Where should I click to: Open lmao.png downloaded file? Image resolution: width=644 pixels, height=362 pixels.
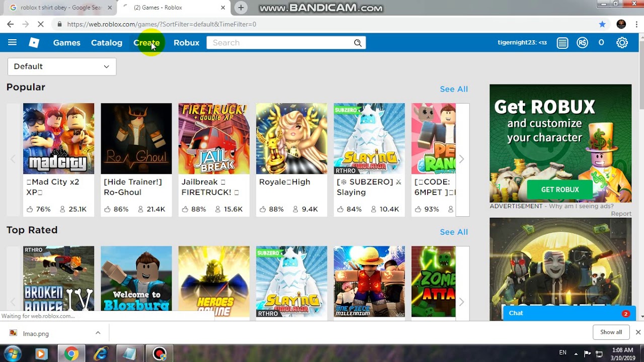click(35, 333)
